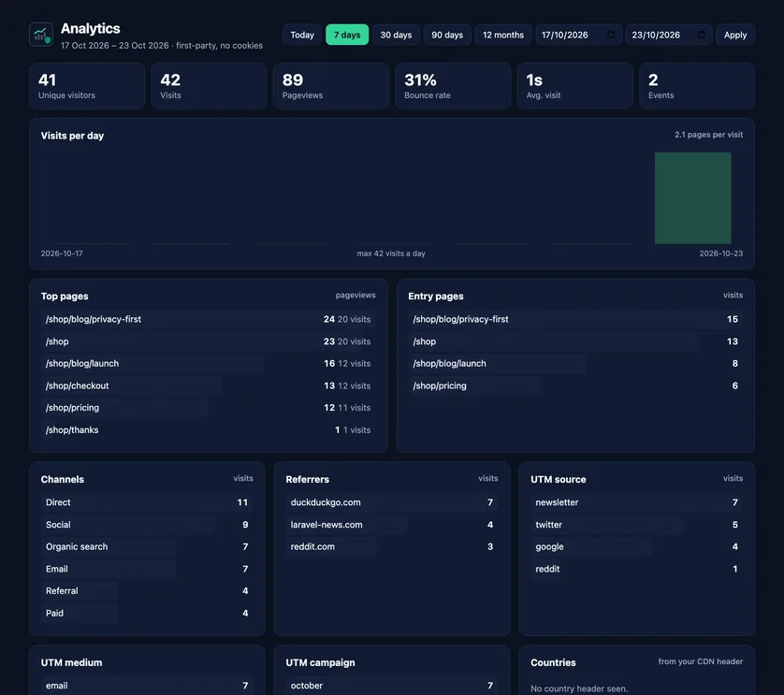Open calendar picker in start date field

611,35
